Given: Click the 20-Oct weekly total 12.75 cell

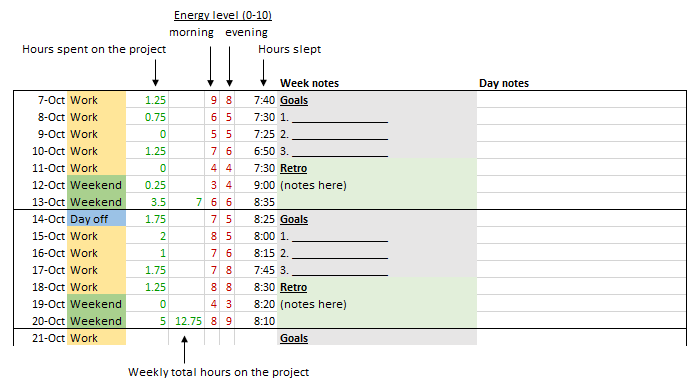Looking at the screenshot, I should point(187,321).
